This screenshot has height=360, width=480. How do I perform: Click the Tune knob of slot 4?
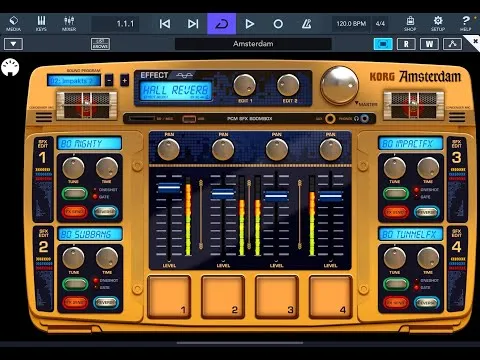395,258
